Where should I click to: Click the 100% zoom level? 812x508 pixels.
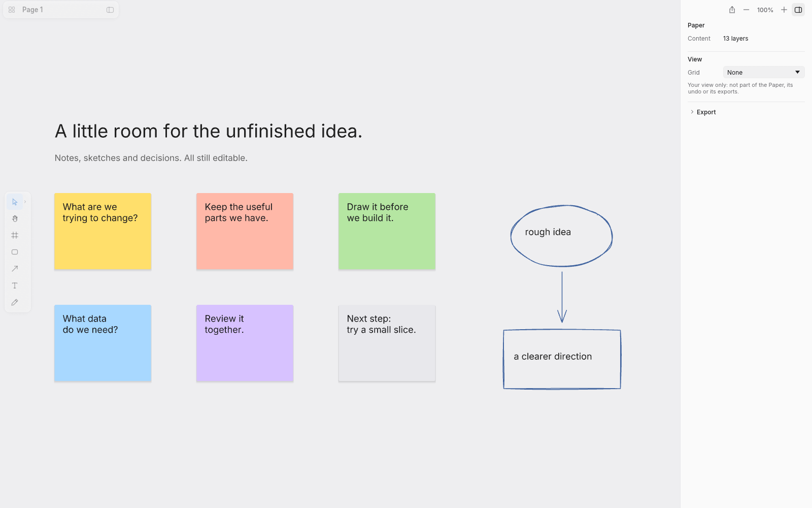(x=765, y=10)
